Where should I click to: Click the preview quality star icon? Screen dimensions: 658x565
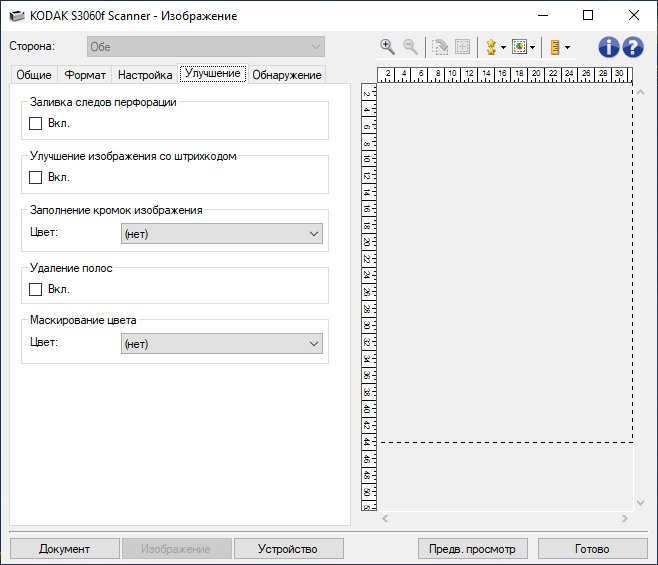(491, 47)
